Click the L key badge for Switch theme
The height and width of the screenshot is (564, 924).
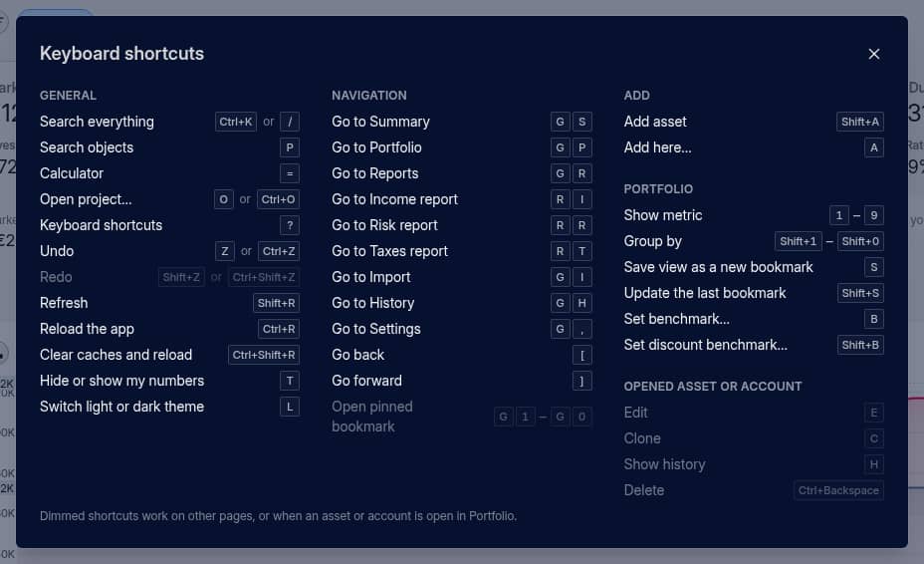pyautogui.click(x=290, y=408)
